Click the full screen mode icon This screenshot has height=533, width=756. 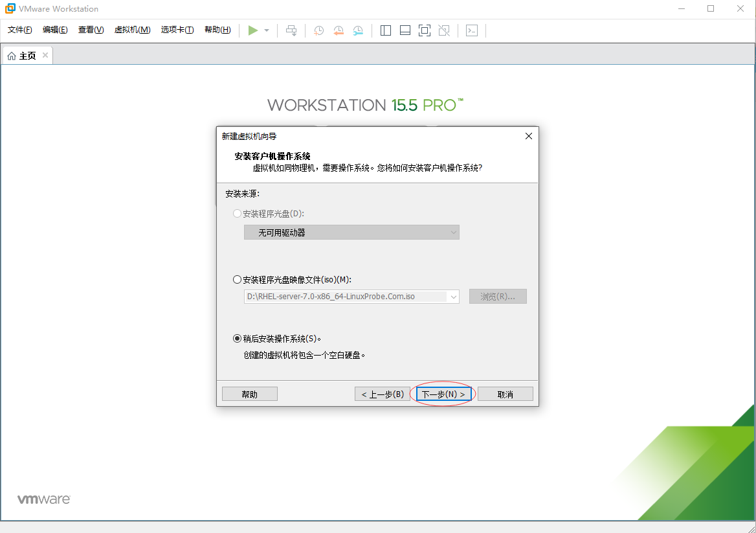[x=425, y=30]
